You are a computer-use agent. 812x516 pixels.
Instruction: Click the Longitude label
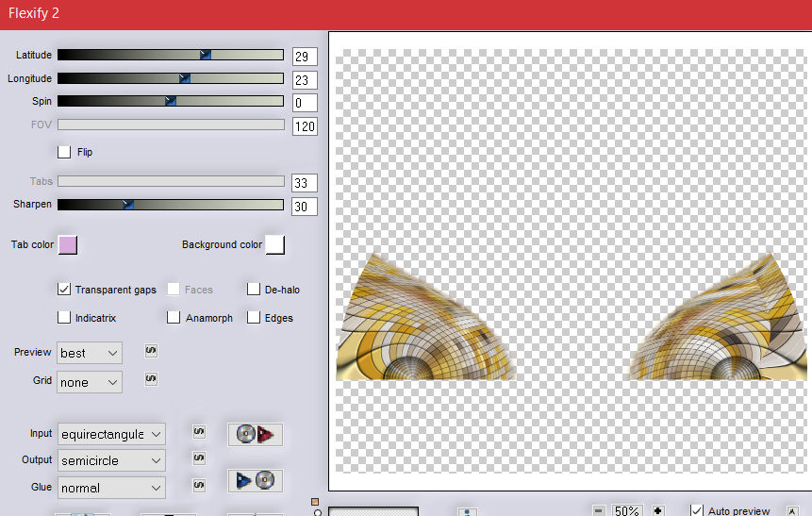29,78
